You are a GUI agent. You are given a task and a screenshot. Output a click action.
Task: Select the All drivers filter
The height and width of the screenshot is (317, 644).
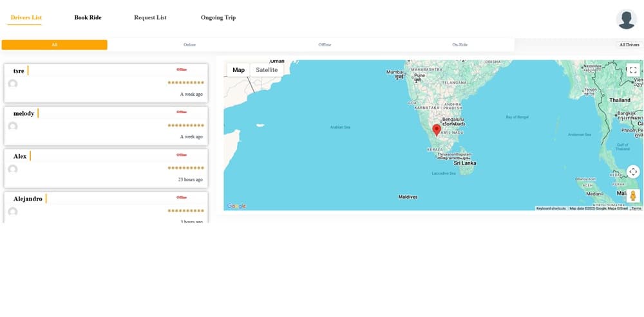tap(54, 45)
